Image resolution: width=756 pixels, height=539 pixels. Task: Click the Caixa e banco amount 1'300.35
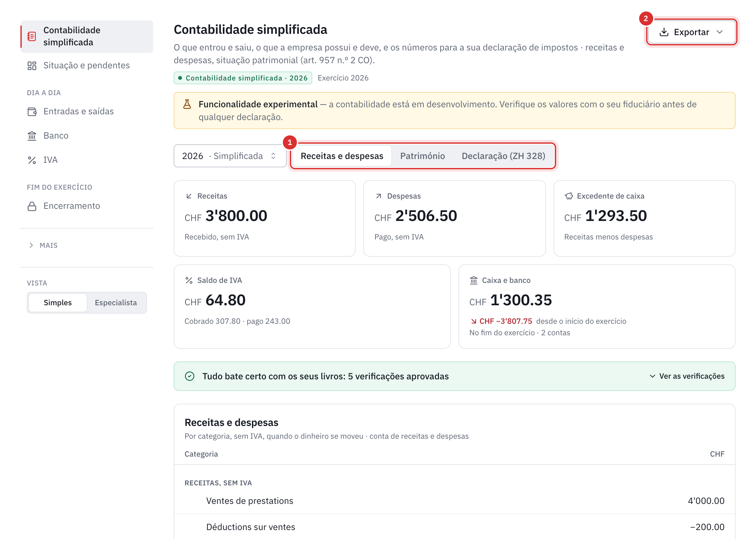[521, 300]
